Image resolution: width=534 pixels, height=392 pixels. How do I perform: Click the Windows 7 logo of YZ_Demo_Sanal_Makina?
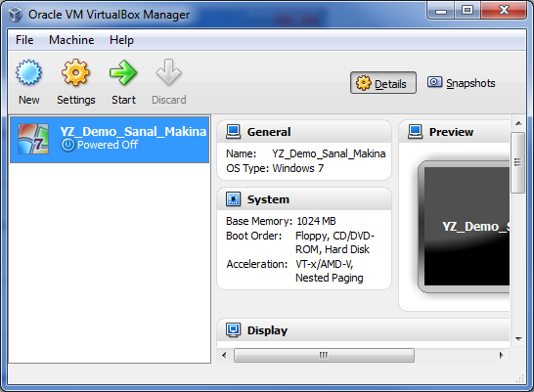point(33,139)
